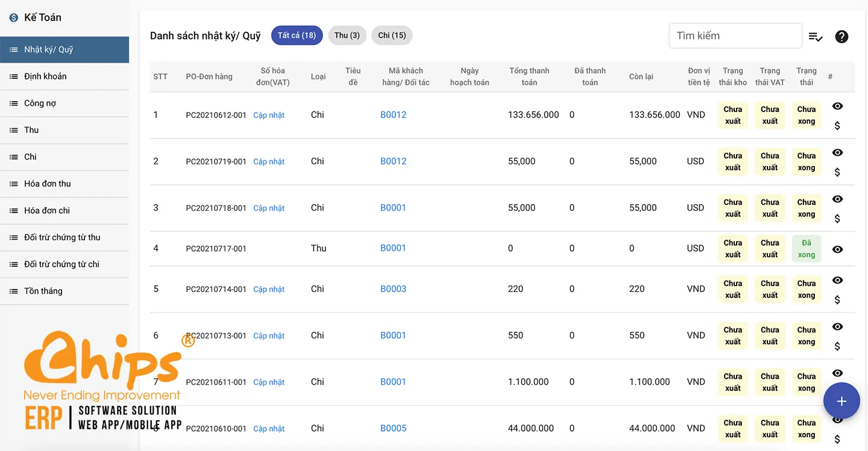Click "Cập nhật" on row PC20210719-001

(269, 161)
